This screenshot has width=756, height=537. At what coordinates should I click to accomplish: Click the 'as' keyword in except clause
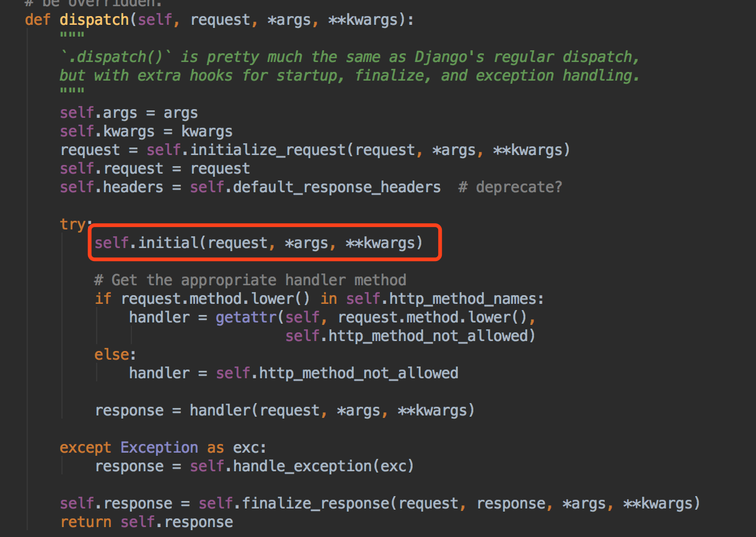[x=216, y=448]
